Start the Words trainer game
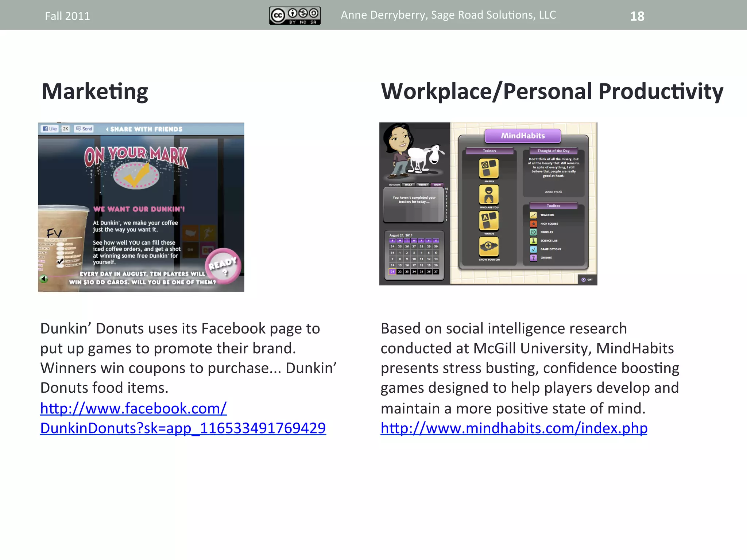 point(489,221)
